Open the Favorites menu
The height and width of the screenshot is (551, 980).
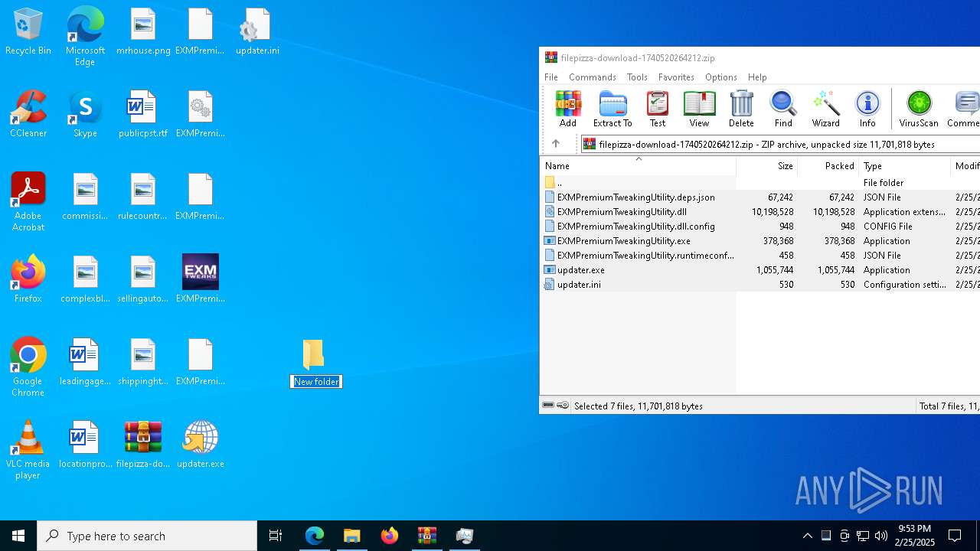[x=676, y=77]
